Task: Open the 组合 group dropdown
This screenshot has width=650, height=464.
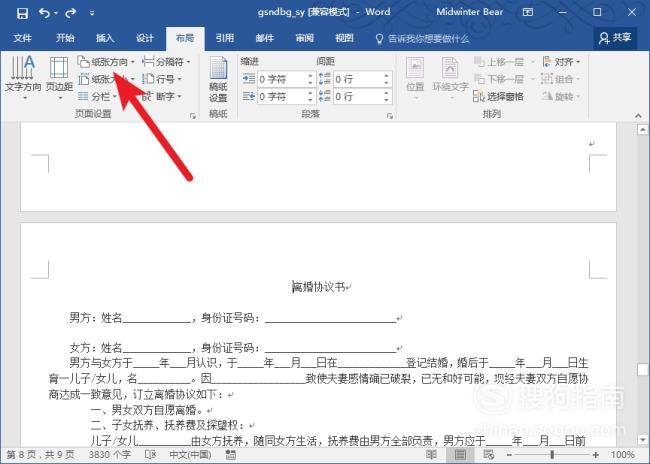Action: point(561,79)
